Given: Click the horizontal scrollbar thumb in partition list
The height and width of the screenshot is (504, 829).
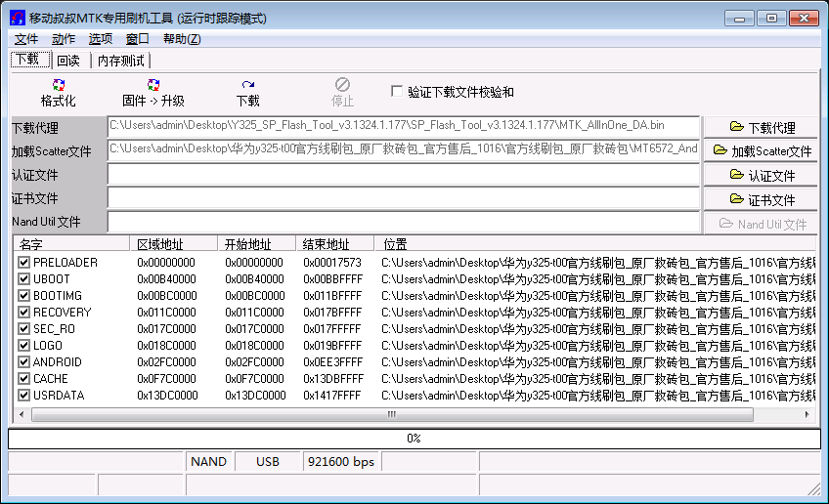Looking at the screenshot, I should 392,415.
